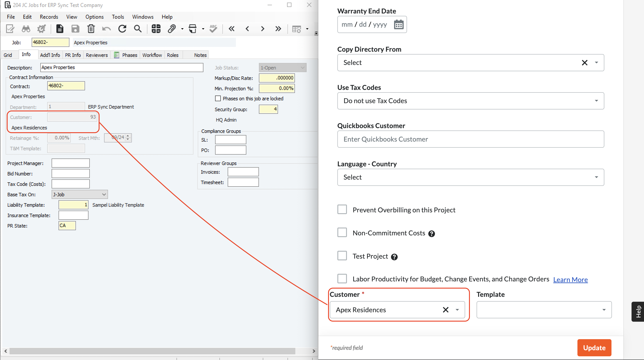The width and height of the screenshot is (644, 360).
Task: Click the Save record icon in toolbar
Action: tap(75, 28)
